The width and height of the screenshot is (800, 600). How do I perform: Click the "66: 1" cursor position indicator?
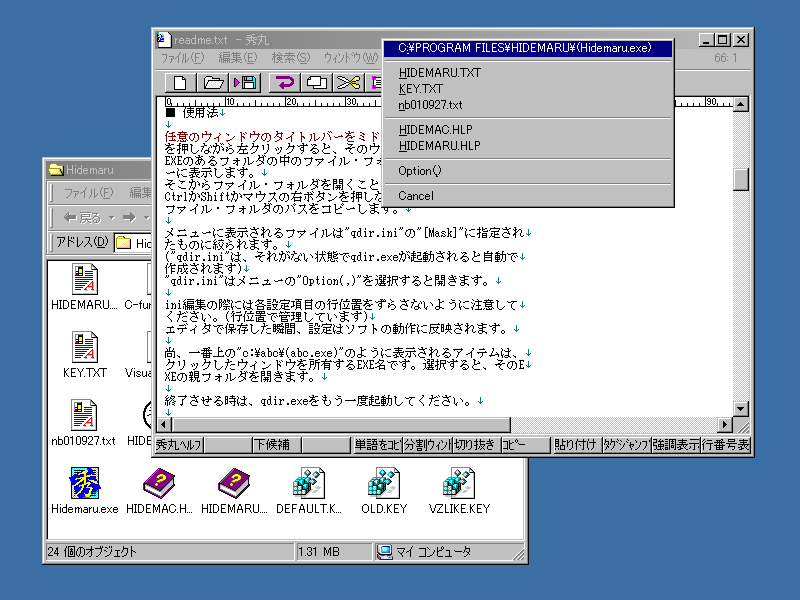tap(726, 58)
